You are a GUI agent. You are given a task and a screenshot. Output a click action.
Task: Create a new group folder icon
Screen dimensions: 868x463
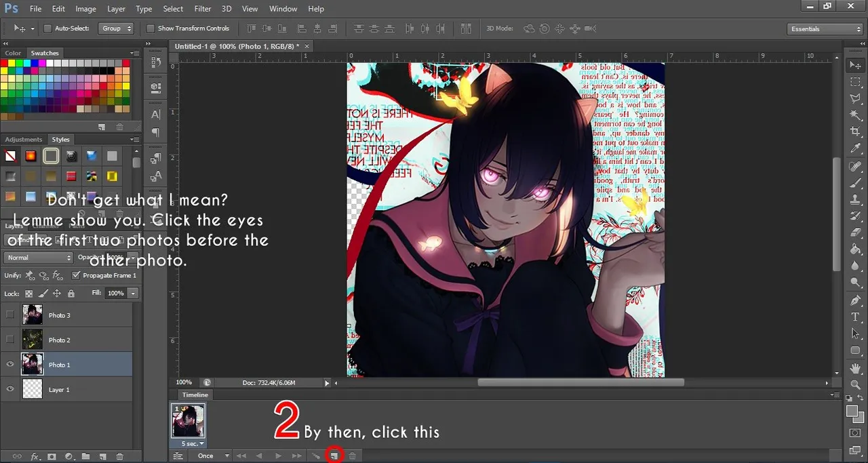(x=86, y=457)
